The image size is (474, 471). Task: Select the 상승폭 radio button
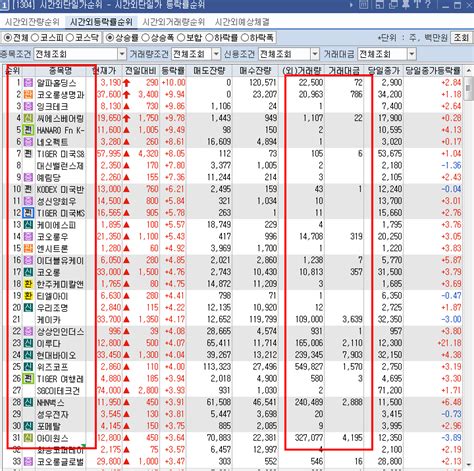click(x=145, y=38)
